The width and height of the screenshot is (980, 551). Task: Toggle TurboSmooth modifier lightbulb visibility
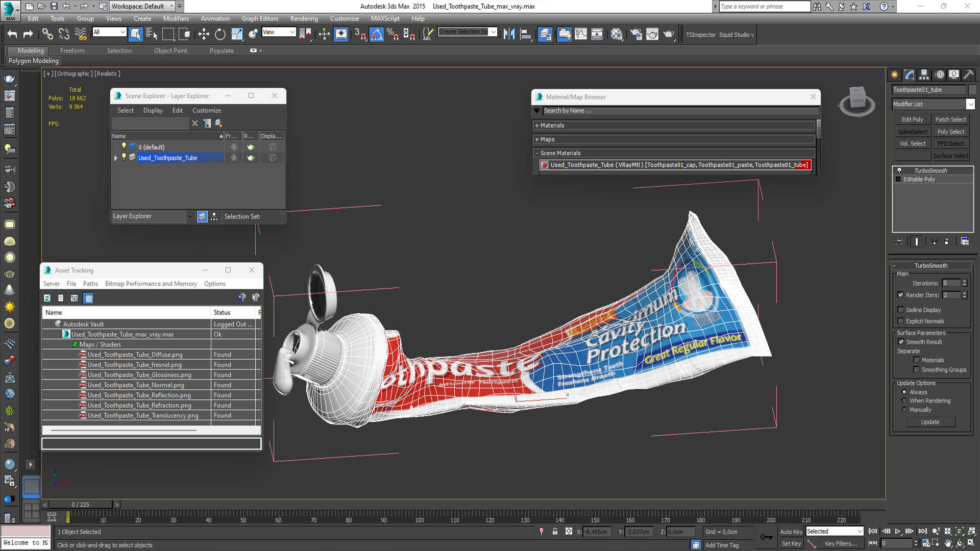tap(899, 170)
